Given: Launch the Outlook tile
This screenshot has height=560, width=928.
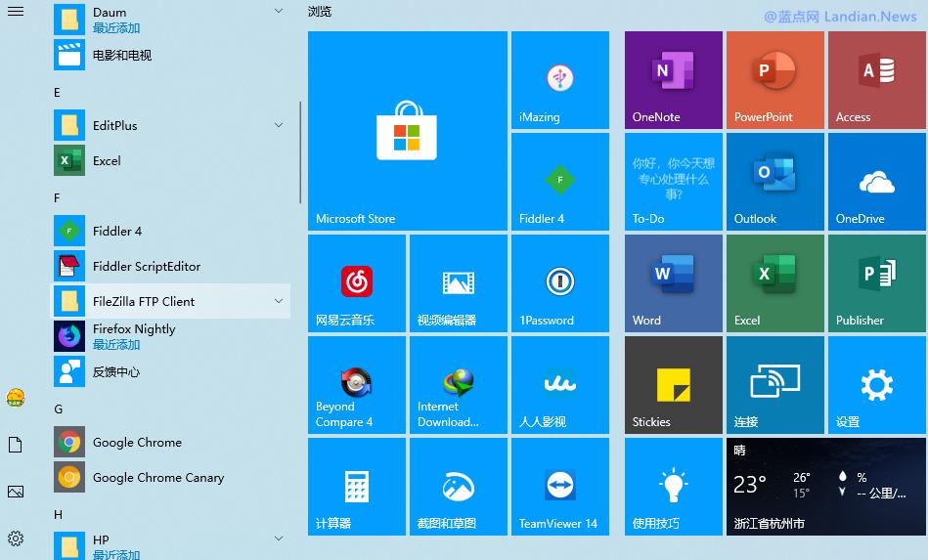Looking at the screenshot, I should point(775,182).
